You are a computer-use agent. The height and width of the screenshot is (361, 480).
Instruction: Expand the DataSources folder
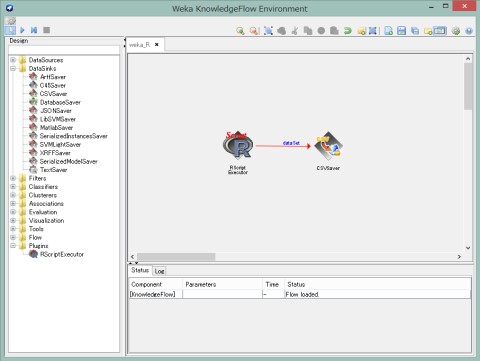[x=13, y=60]
